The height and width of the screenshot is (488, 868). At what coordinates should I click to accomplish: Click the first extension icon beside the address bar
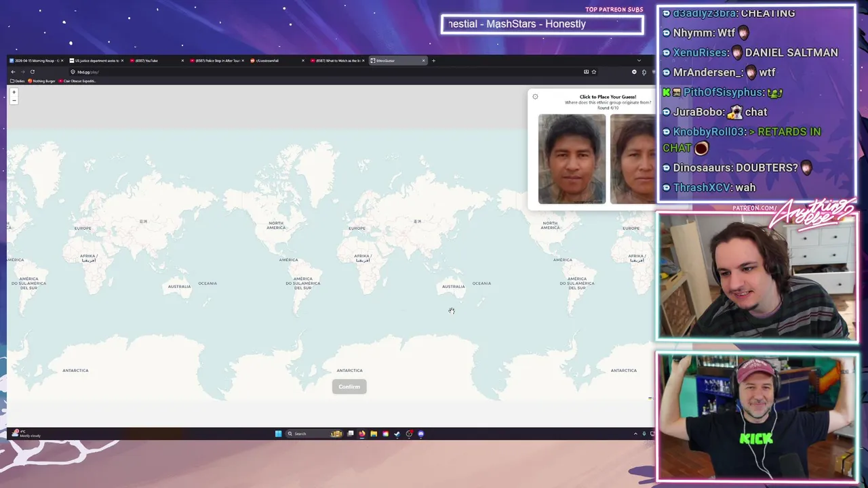(634, 72)
